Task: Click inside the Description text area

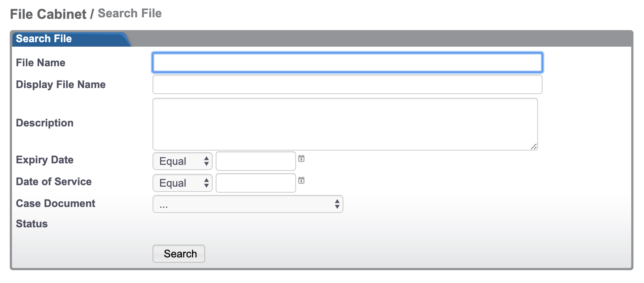Action: [345, 124]
